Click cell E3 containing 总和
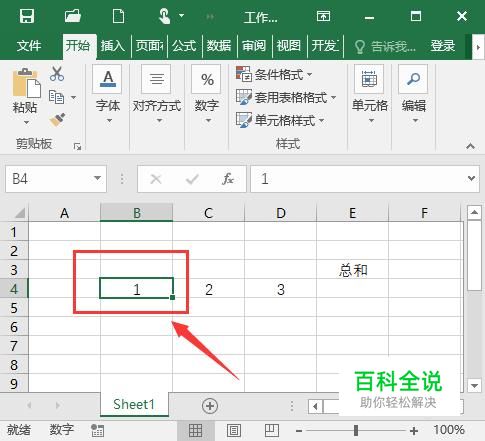This screenshot has width=485, height=441. pos(353,270)
